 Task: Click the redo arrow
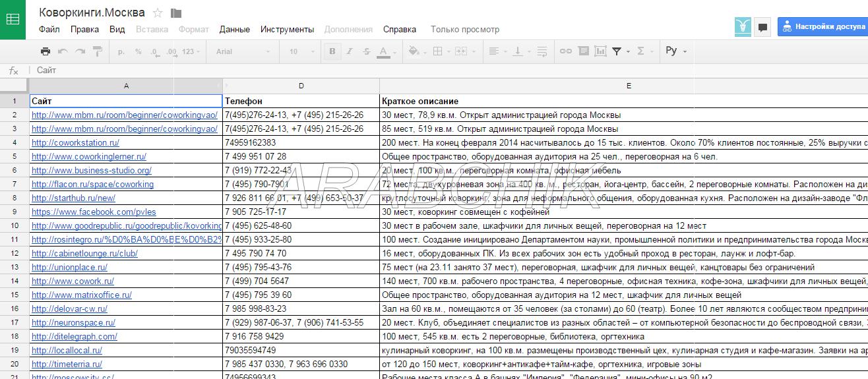[x=80, y=51]
